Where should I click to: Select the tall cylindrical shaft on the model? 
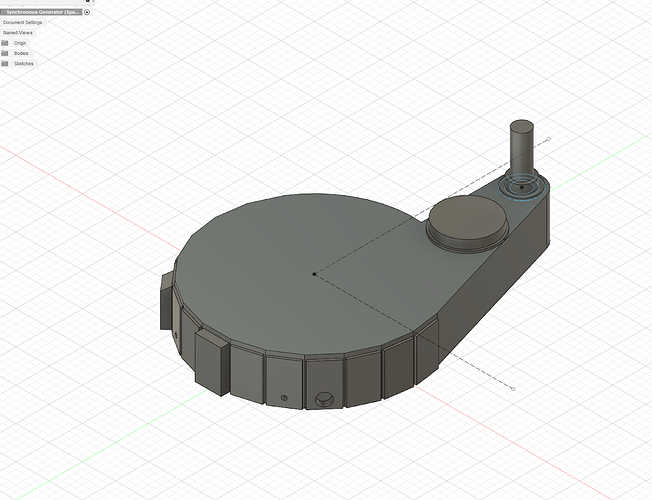coord(521,150)
